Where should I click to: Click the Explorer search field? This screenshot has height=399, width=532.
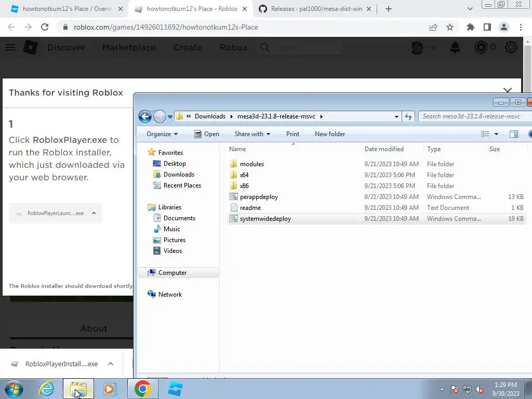[x=474, y=116]
